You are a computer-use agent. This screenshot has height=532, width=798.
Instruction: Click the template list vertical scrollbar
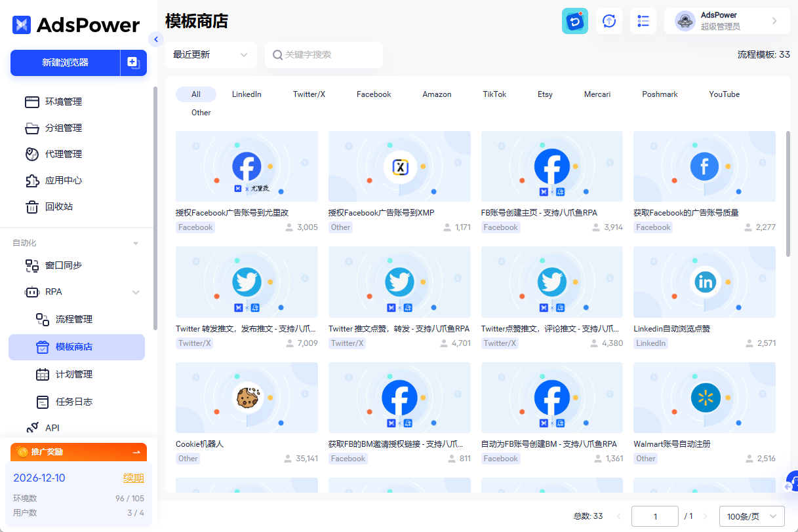788,193
